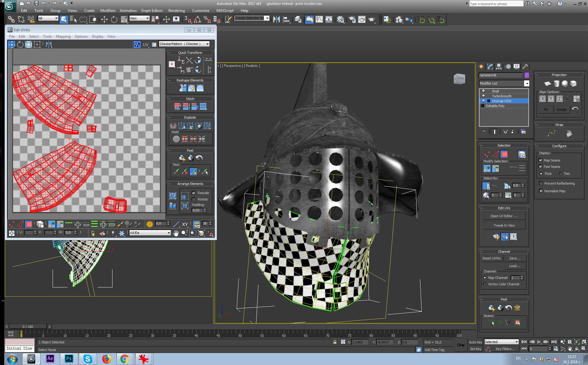Select the Rotate tool in Edit UVWs toolbar
588x365 pixels.
click(20, 44)
